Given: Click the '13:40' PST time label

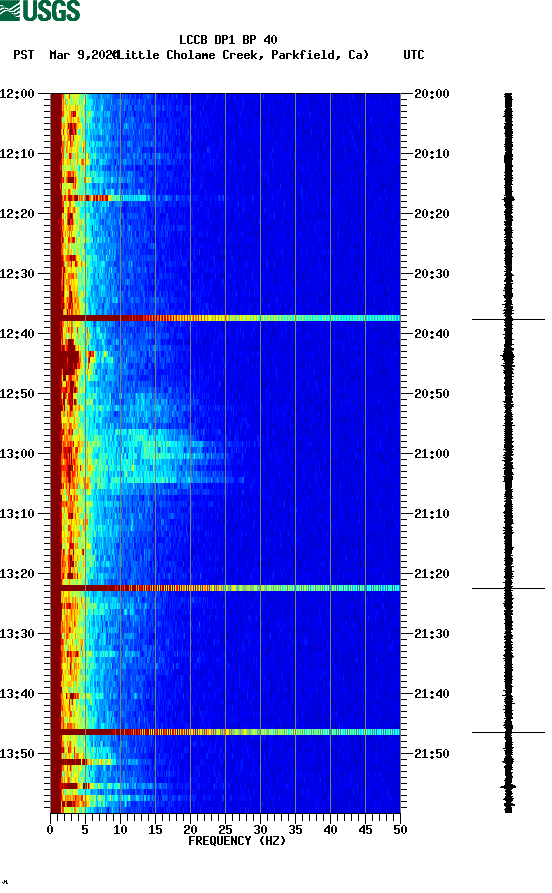Looking at the screenshot, I should click(17, 694).
